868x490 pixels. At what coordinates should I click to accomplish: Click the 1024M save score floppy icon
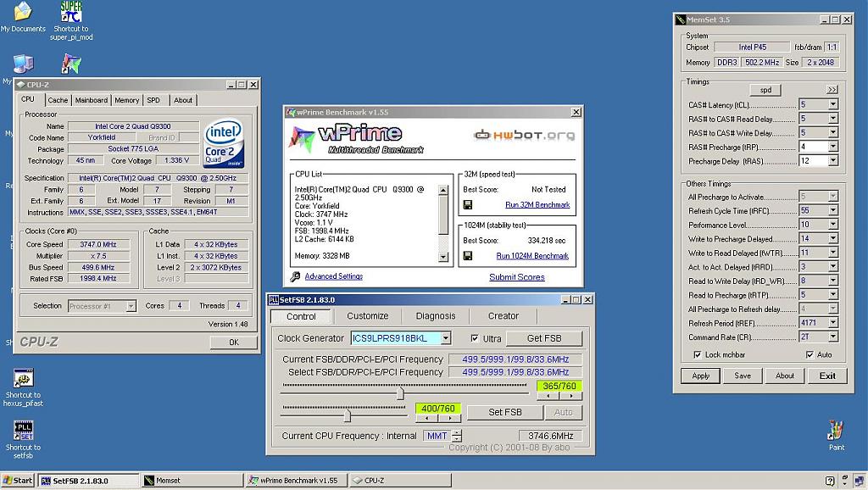click(x=468, y=256)
